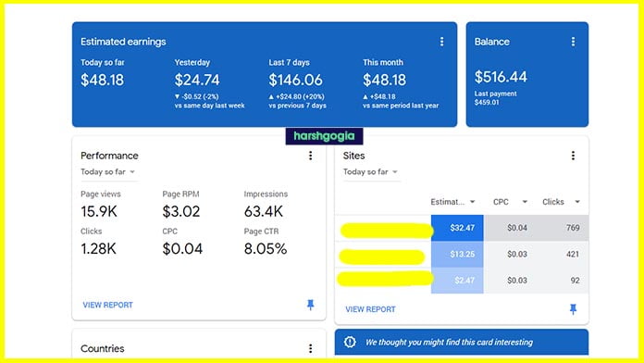Open Sites card three-dot menu
This screenshot has width=644, height=363.
(573, 156)
